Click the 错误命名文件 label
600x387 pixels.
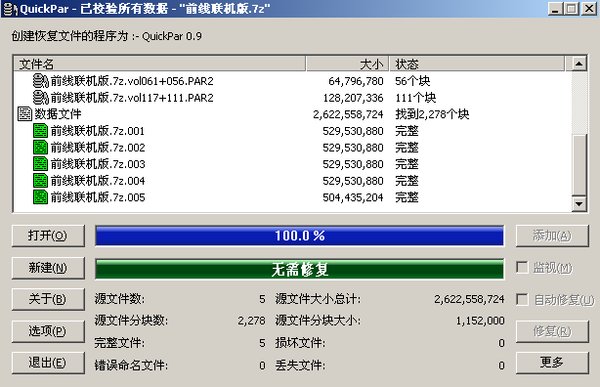131,365
